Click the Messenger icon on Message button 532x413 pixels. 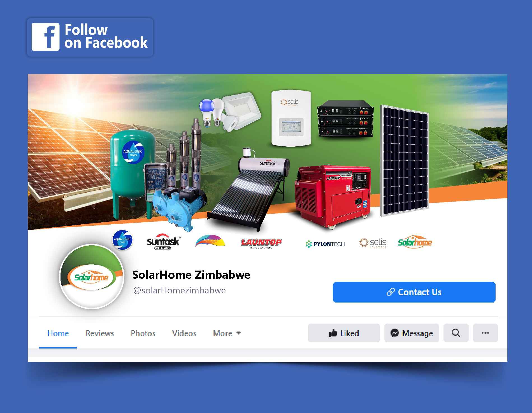pos(394,333)
